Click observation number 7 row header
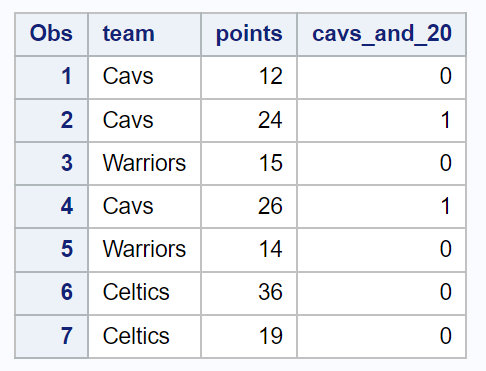Viewport: 486px width, 371px height. [x=51, y=336]
